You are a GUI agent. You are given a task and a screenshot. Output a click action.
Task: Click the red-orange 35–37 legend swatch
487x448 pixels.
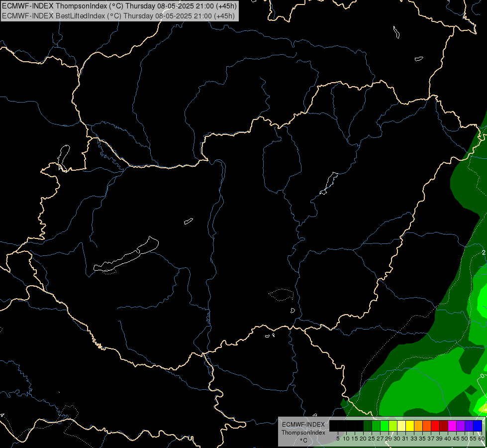427,426
